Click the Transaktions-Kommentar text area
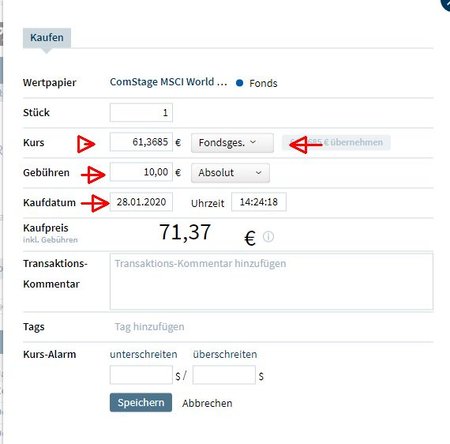450x444 pixels. click(x=271, y=282)
